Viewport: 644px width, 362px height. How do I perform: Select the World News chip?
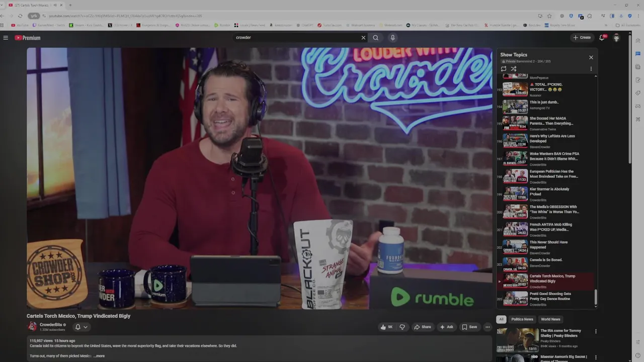(550, 319)
